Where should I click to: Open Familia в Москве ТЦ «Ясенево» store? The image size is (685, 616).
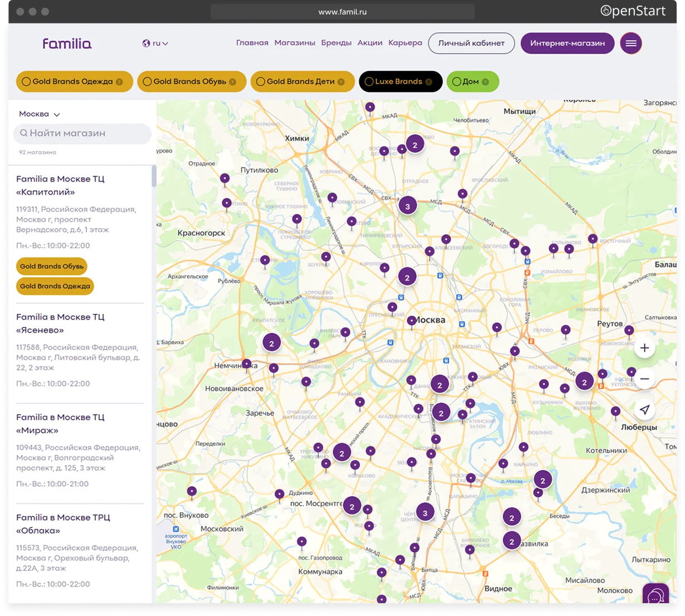(x=60, y=323)
